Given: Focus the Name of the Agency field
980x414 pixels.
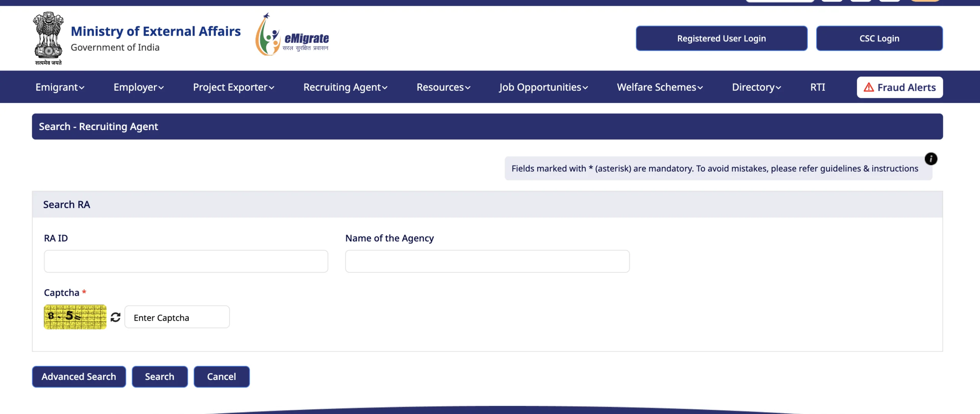Looking at the screenshot, I should click(487, 261).
